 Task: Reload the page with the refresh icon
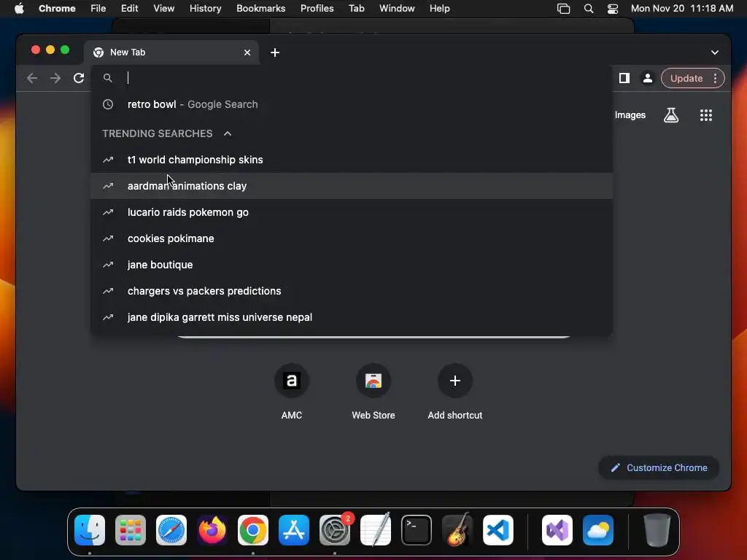[79, 78]
